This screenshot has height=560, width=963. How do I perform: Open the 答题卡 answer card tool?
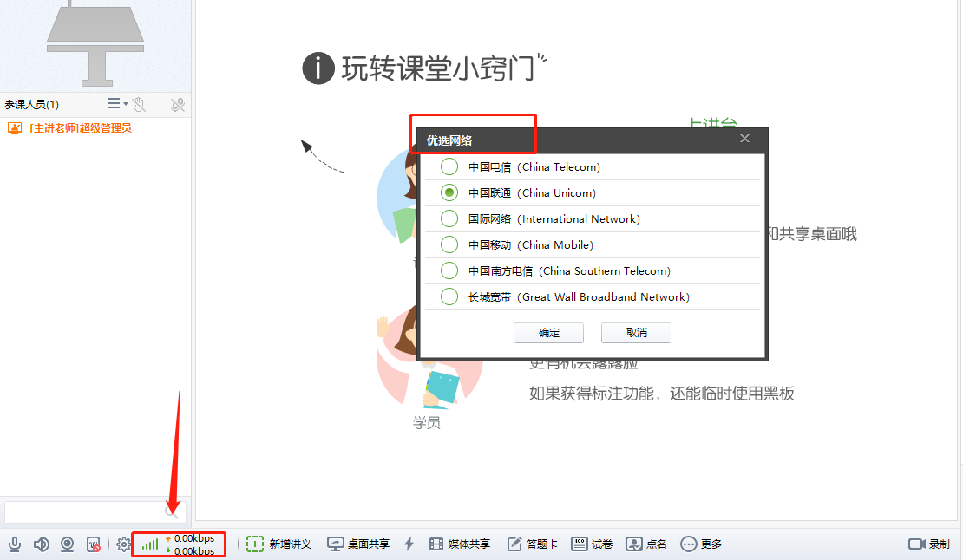point(533,544)
